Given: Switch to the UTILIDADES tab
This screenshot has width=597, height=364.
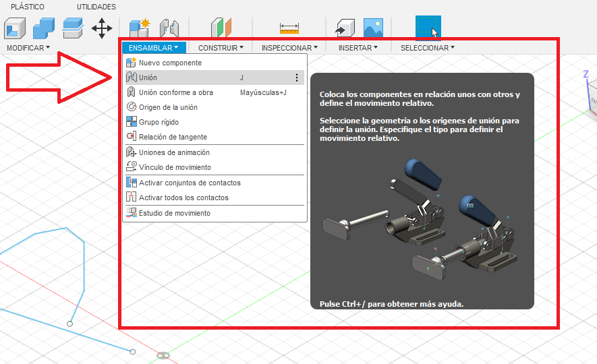Looking at the screenshot, I should 96,7.
